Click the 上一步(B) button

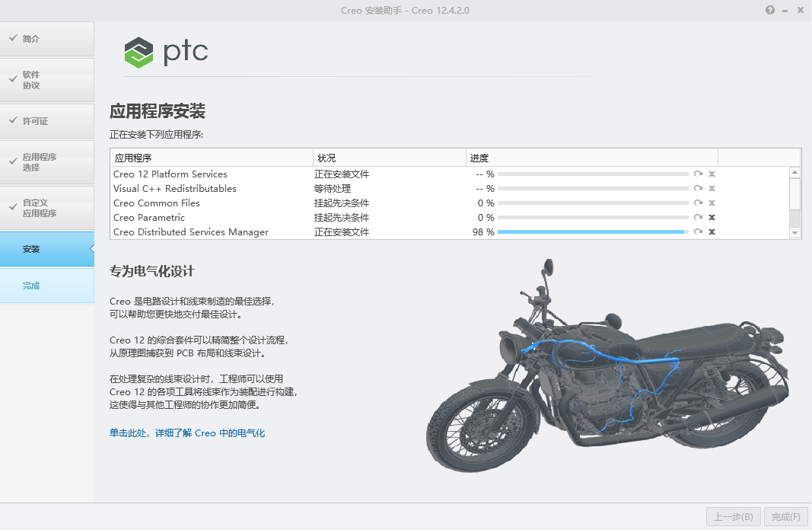click(733, 517)
